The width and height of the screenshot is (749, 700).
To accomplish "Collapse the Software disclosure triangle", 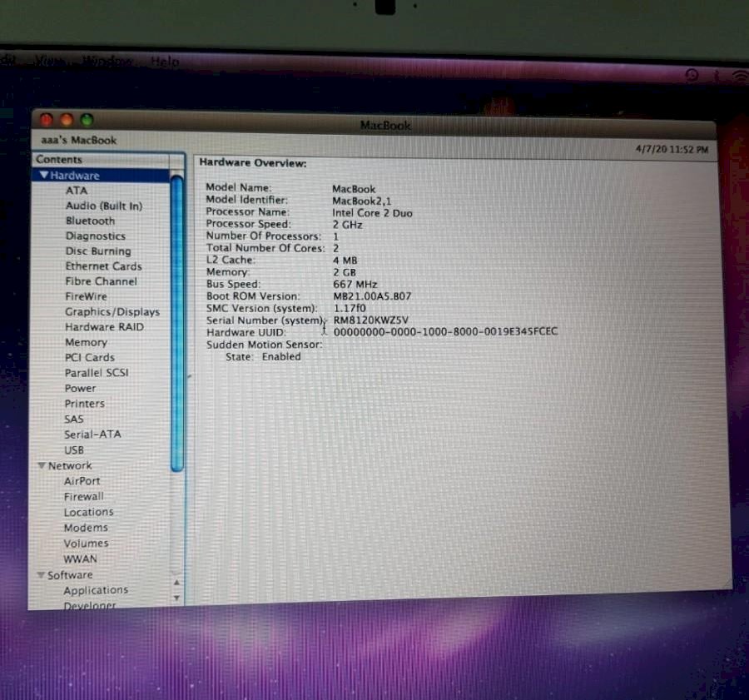I will point(41,574).
